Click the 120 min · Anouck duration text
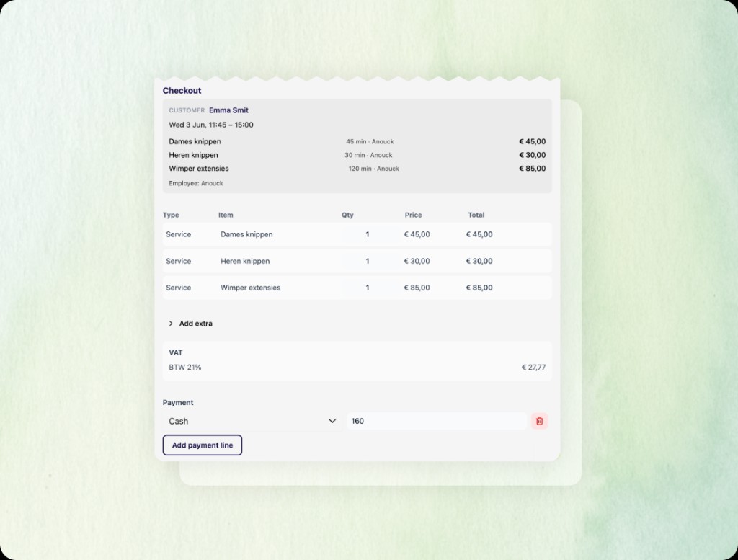738x560 pixels. 374,169
